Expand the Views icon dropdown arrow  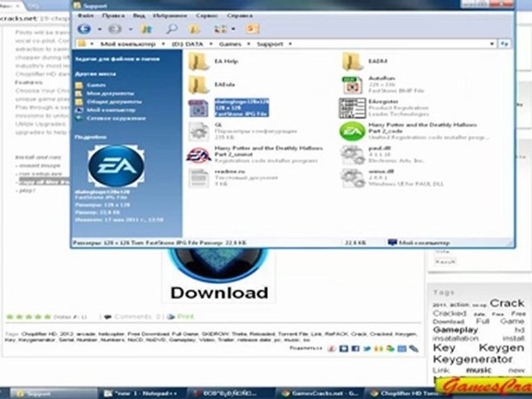pyautogui.click(x=233, y=29)
